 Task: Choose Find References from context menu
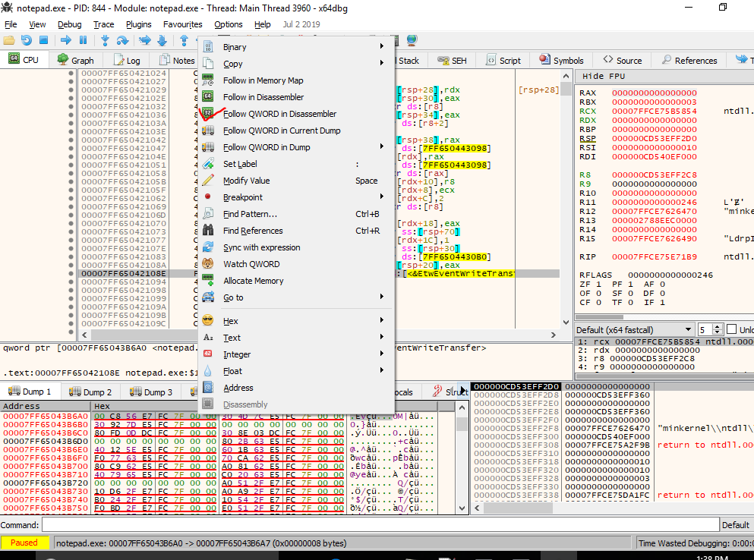coord(253,231)
